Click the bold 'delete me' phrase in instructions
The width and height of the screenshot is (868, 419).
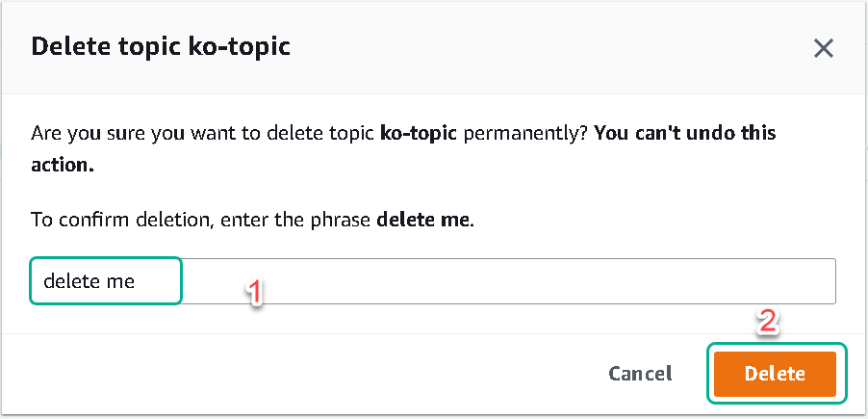pyautogui.click(x=422, y=220)
